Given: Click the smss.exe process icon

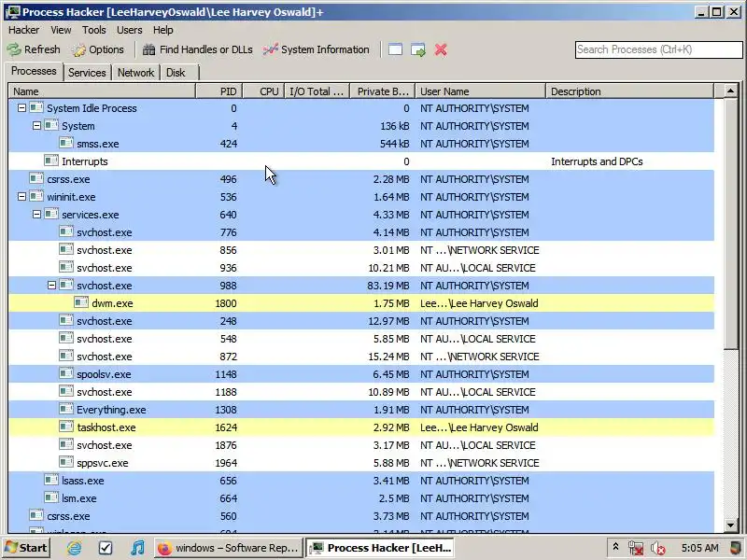Looking at the screenshot, I should point(66,144).
